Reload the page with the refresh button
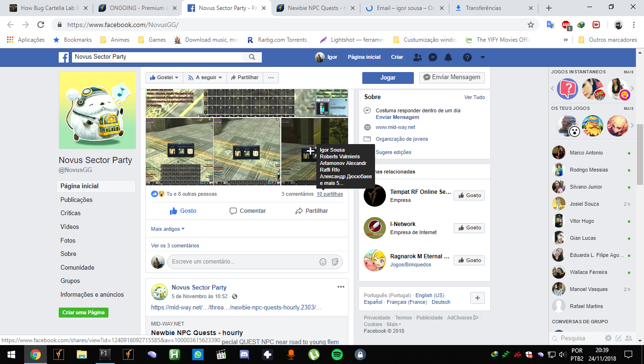Screen dimensions: 644x364 pos(41,25)
